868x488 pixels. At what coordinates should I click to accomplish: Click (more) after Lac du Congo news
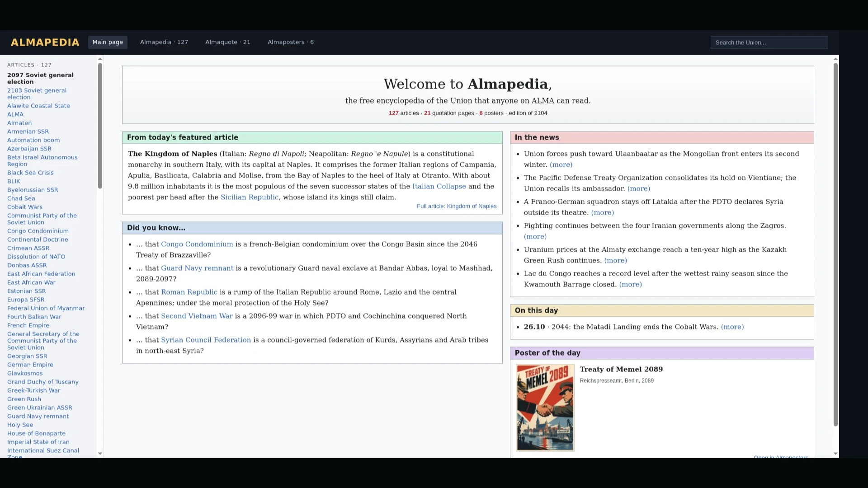point(631,285)
